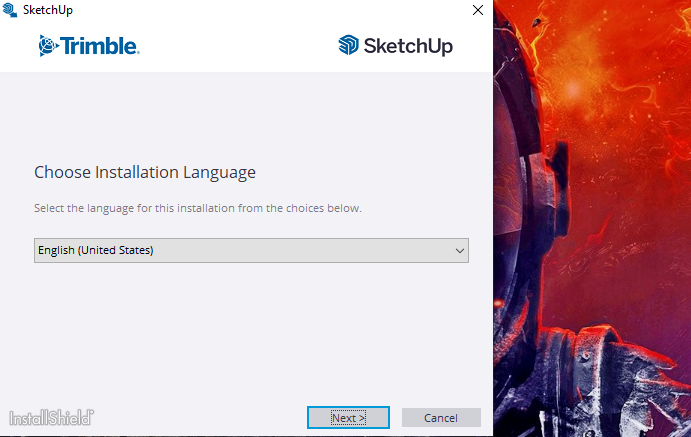
Task: Click the Next button
Action: point(348,417)
